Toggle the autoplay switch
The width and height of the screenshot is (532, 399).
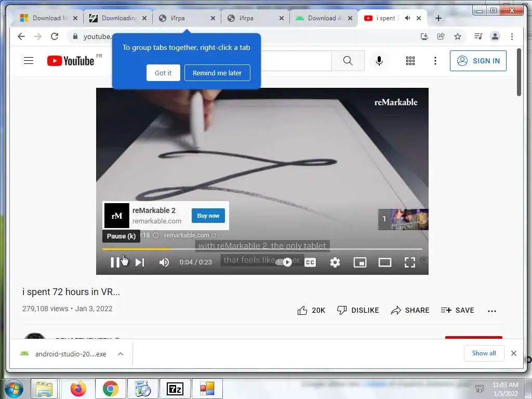(x=284, y=262)
